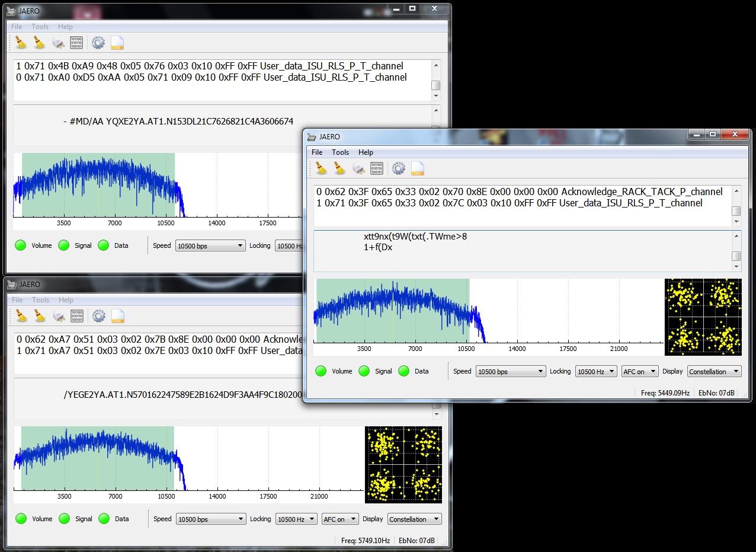Click the plug icon in the front JAERO window
The width and height of the screenshot is (756, 552).
[x=358, y=168]
